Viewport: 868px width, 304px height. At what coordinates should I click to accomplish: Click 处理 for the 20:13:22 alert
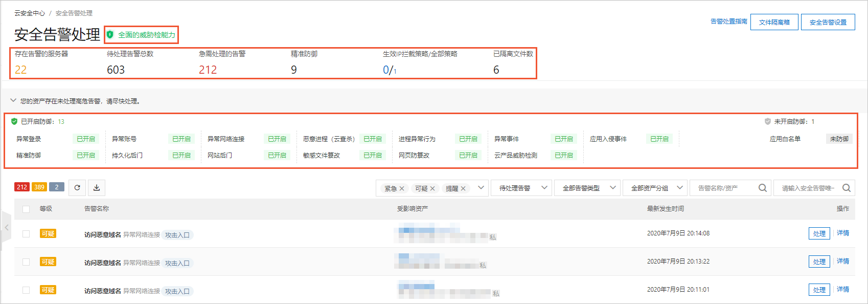pos(819,262)
